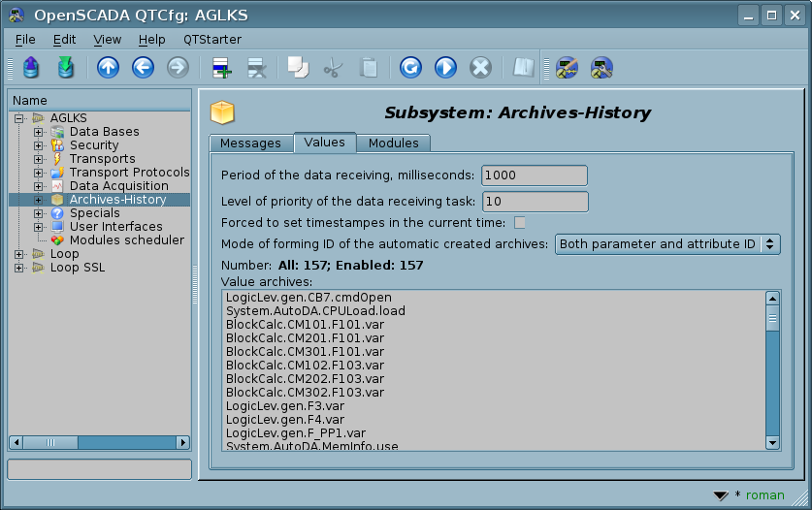812x510 pixels.
Task: Expand the Data Bases tree node
Action: [39, 132]
